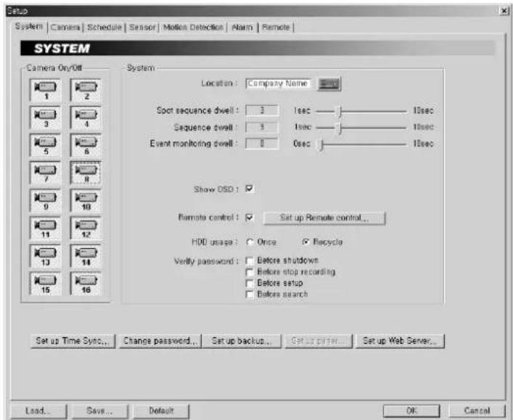Toggle camera 4 on/off icon
The image size is (513, 420).
coord(86,118)
